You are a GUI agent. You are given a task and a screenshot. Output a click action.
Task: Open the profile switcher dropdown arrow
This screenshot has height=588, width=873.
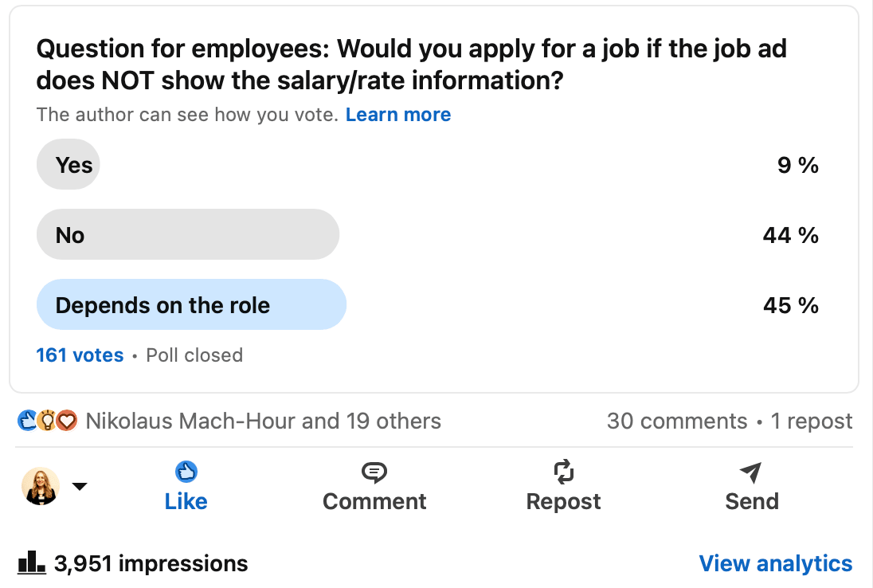click(80, 486)
